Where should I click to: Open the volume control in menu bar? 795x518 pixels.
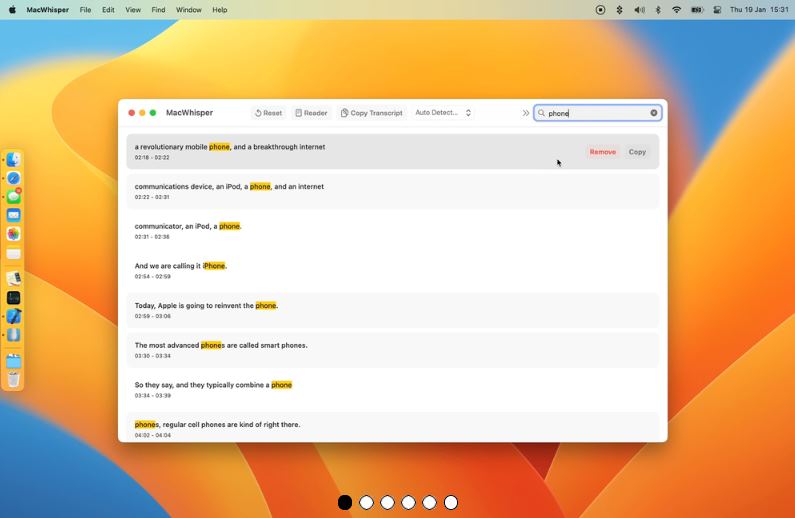639,10
